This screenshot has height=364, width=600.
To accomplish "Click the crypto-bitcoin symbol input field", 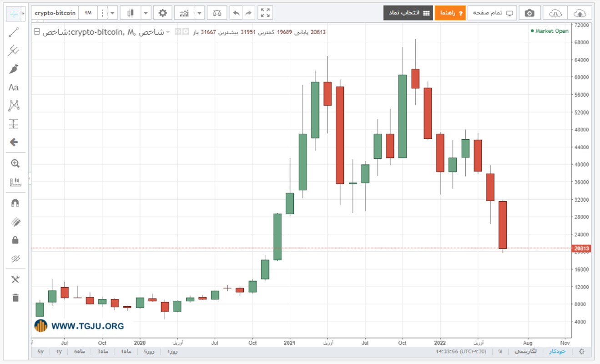I will pyautogui.click(x=55, y=13).
